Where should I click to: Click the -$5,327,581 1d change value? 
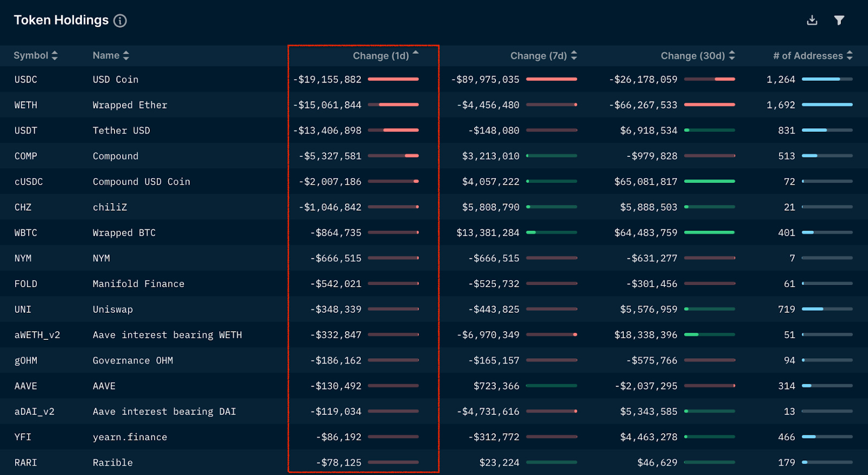[330, 156]
